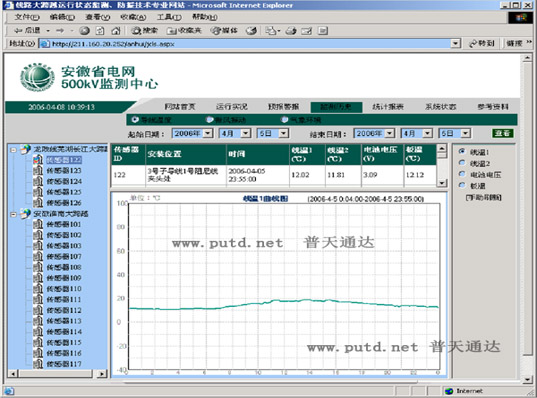Select 传感器126 in the tree
The width and height of the screenshot is (537, 398).
(64, 203)
